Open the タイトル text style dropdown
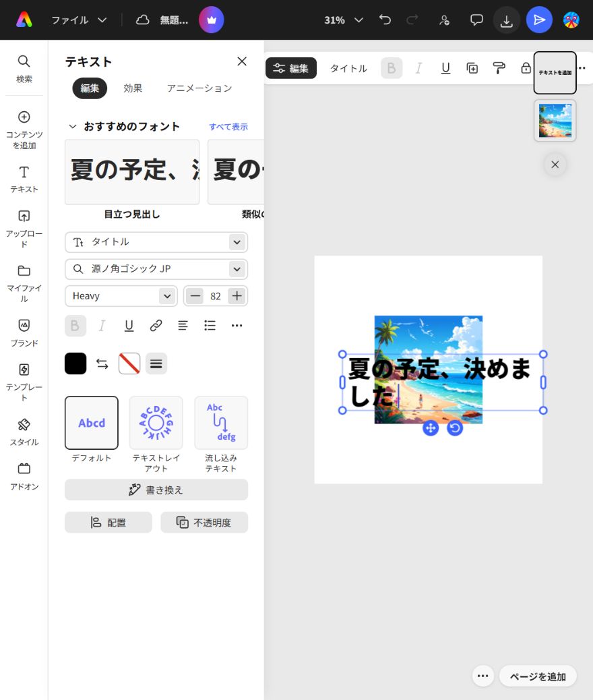This screenshot has height=700, width=593. coord(156,242)
